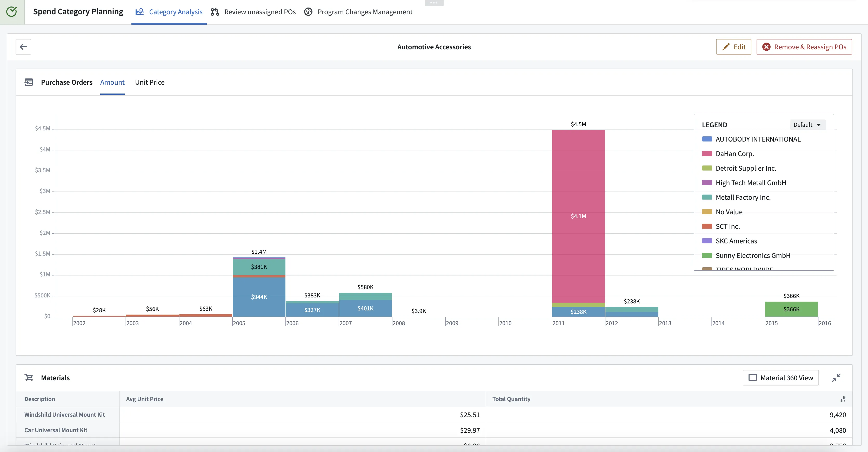
Task: Click Remove & Reassign POs button
Action: tap(804, 47)
